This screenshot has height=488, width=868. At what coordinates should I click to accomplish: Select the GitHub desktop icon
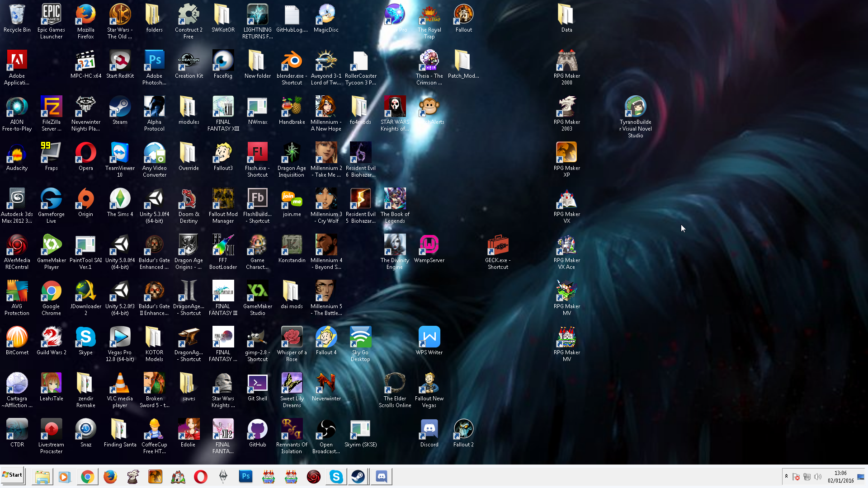[257, 433]
